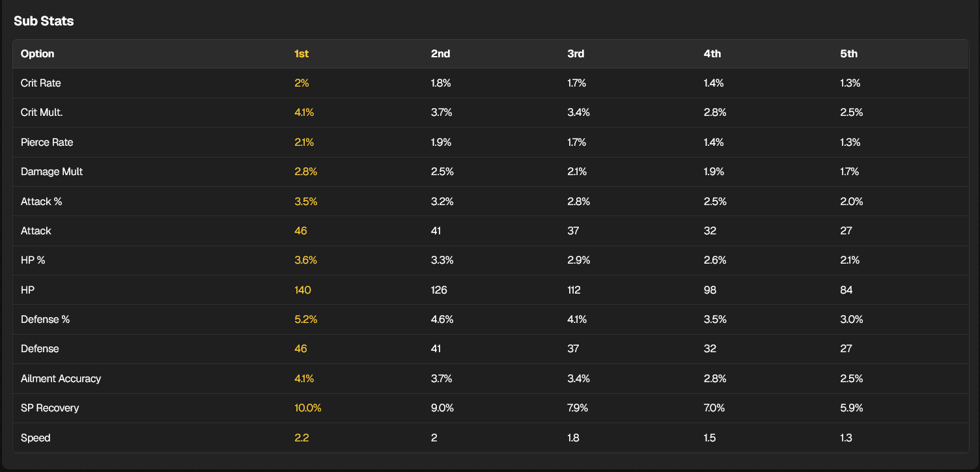The image size is (980, 472).
Task: Click the 84 HP 5th-tier value
Action: [847, 290]
